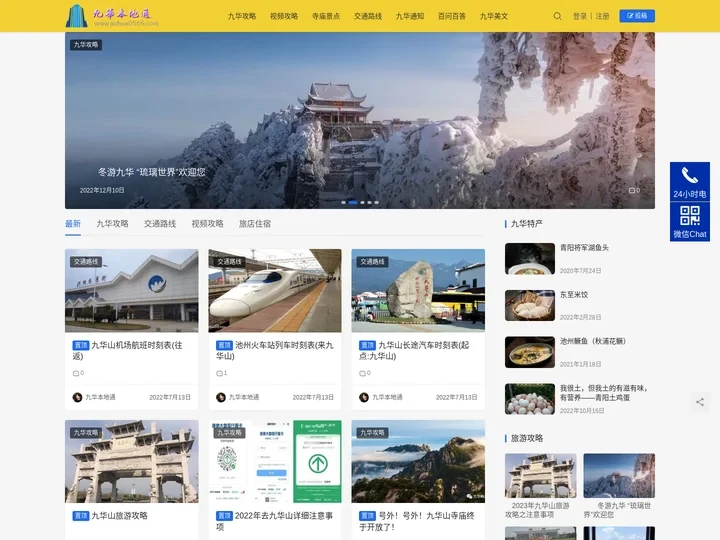Click the 池州鳜鱼 fish dish thumbnail
The width and height of the screenshot is (720, 540).
click(530, 352)
